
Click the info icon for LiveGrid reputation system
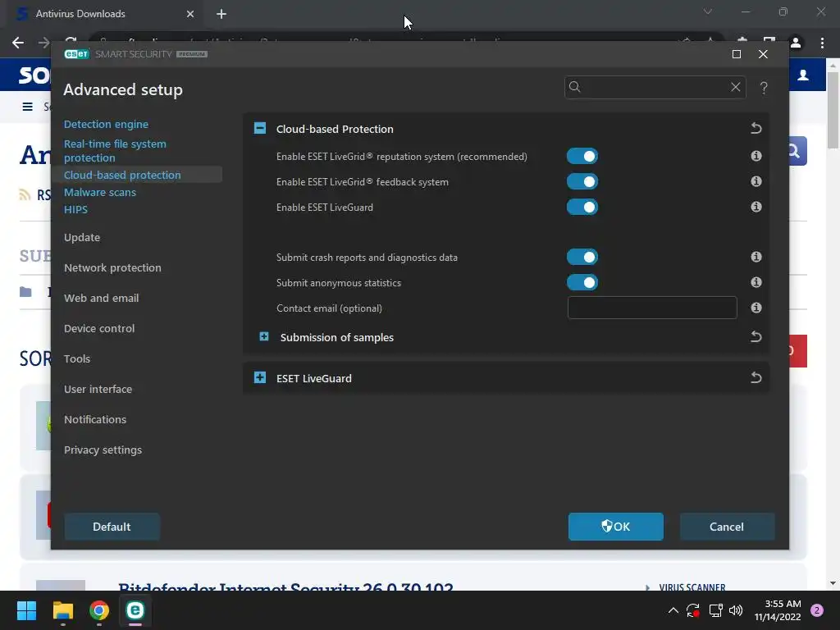point(756,156)
